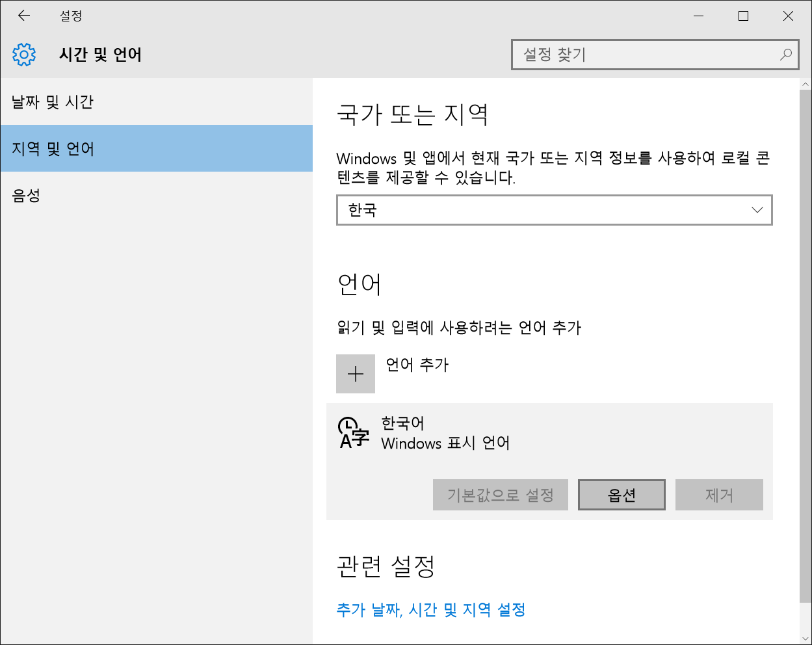Open 추가 날짜, 시간 및 지역 설정 link
Viewport: 812px width, 645px height.
pyautogui.click(x=431, y=610)
